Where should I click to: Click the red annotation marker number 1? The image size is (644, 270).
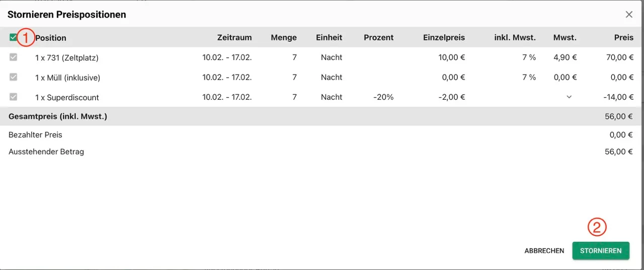(26, 37)
